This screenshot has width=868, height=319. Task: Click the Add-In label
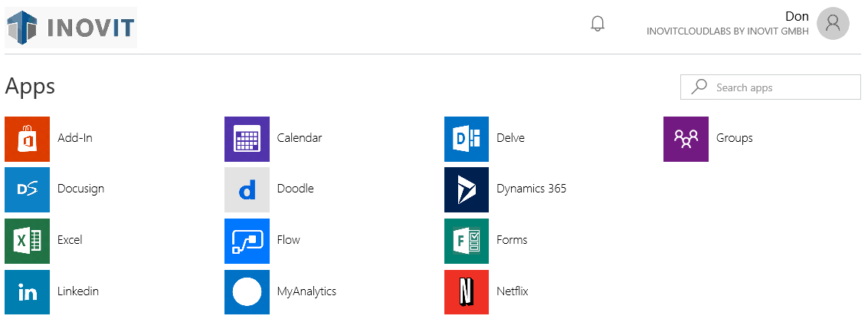point(75,139)
